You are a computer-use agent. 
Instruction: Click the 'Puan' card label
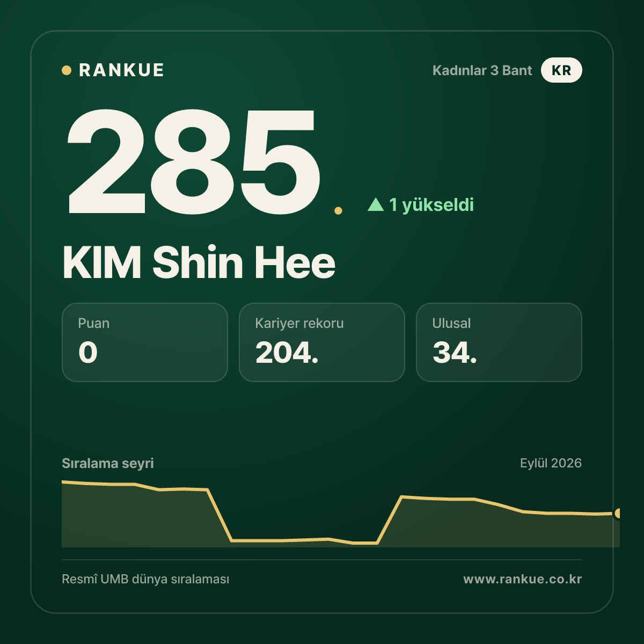(94, 323)
